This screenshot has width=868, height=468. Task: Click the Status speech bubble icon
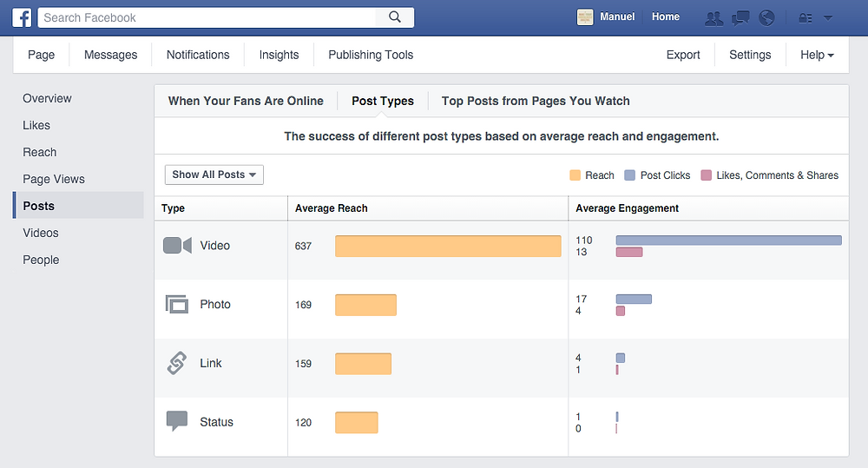(177, 421)
